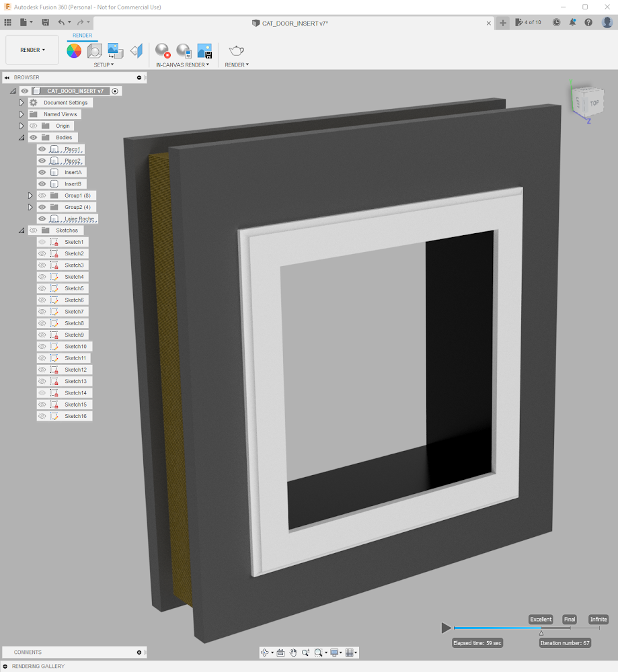618x672 pixels.
Task: Open the Render dialog teapot icon
Action: [x=237, y=51]
